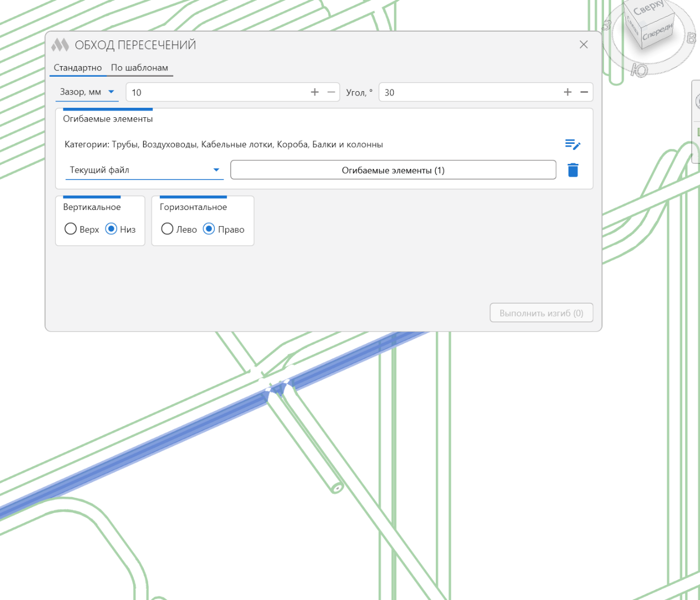Increase the angle value with plus icon

pos(567,92)
